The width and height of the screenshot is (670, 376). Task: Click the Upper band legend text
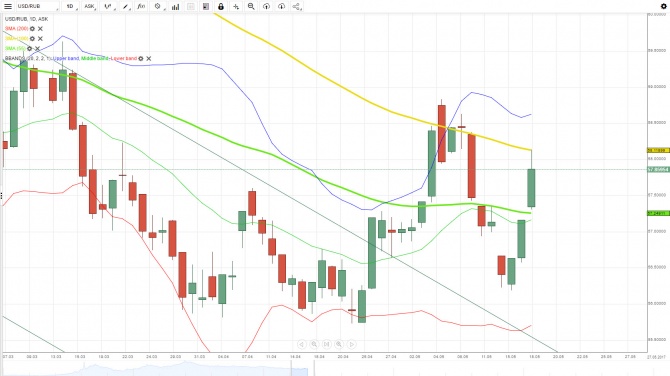[x=66, y=58]
